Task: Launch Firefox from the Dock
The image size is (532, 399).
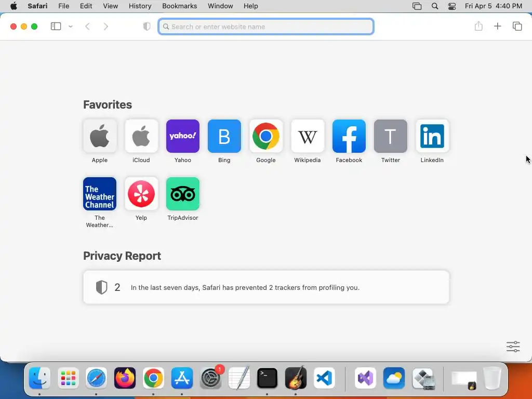Action: (125, 378)
